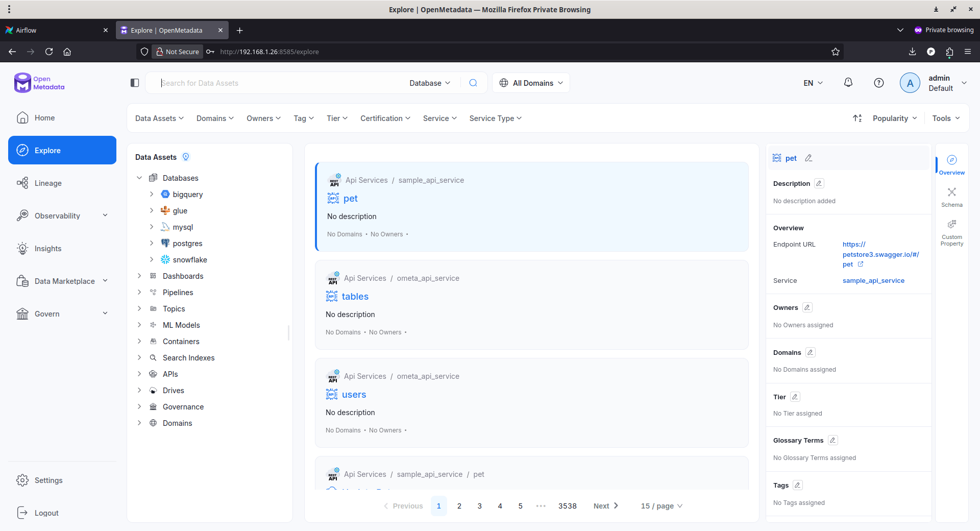Image resolution: width=980 pixels, height=531 pixels.
Task: Open Firefox downloads icon
Action: coord(913,52)
